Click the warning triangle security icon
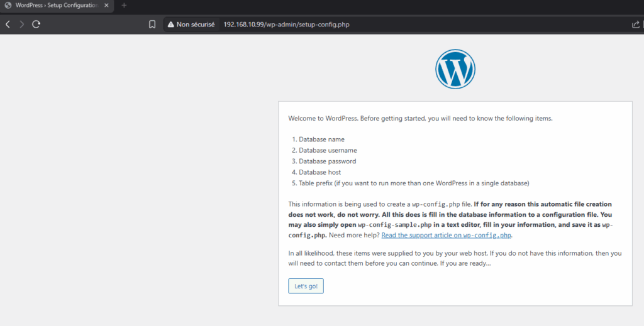644x326 pixels. tap(170, 24)
